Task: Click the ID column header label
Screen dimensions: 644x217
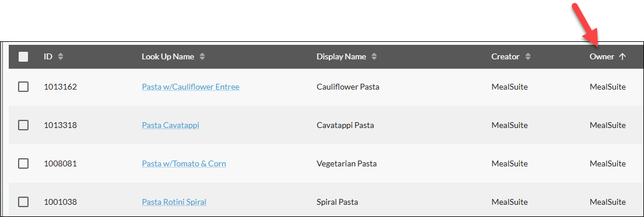Action: (48, 57)
